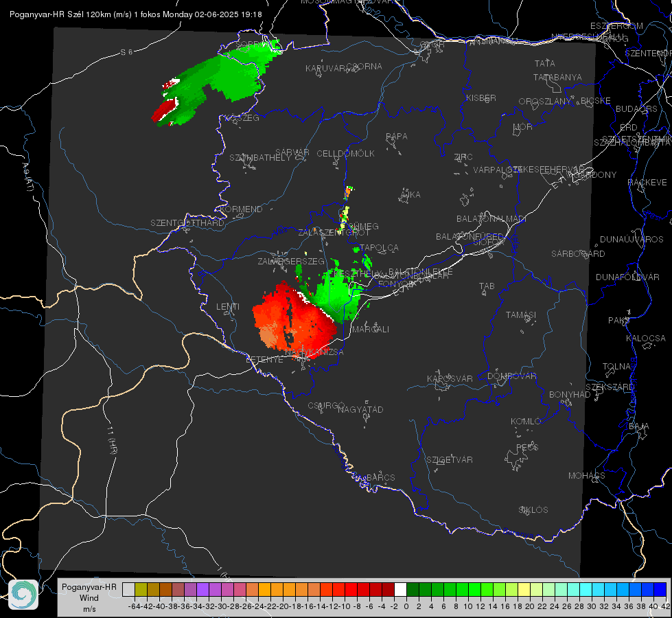The image size is (672, 618).
Task: Click the BONYHAD label
Action: [x=570, y=394]
